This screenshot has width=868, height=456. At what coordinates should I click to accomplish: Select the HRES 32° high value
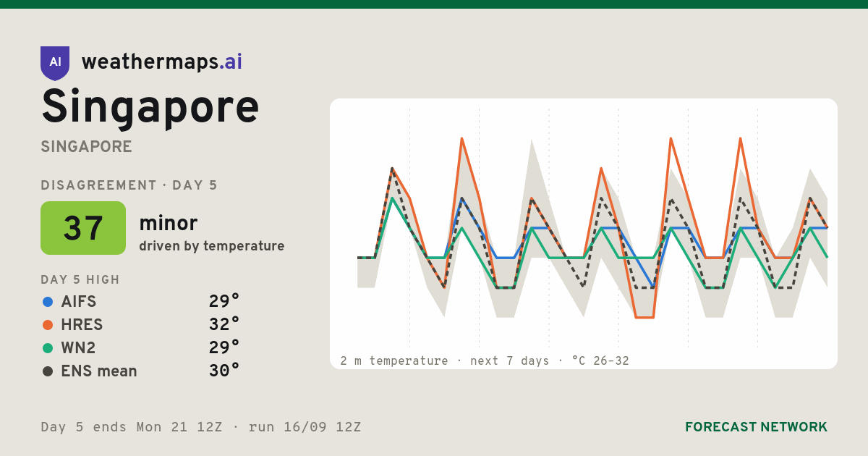[224, 324]
